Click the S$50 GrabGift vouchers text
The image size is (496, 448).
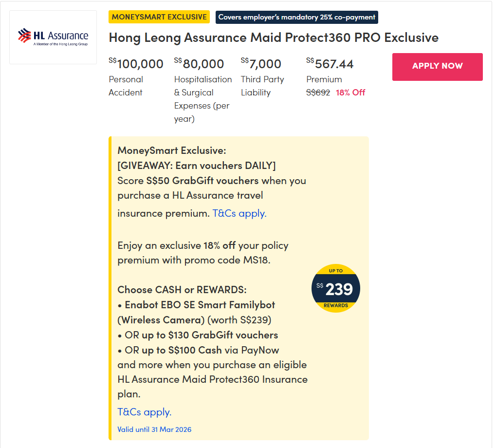coord(202,181)
